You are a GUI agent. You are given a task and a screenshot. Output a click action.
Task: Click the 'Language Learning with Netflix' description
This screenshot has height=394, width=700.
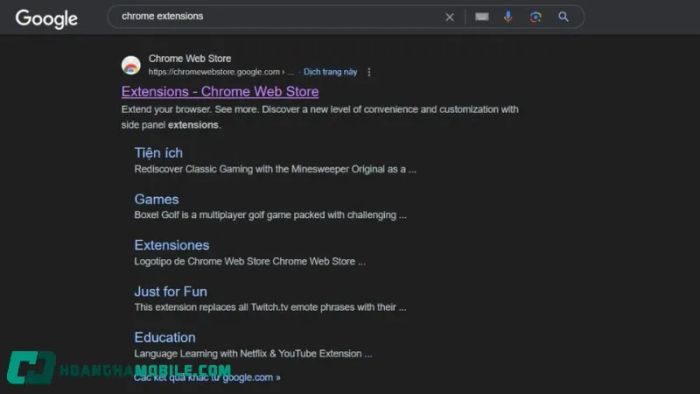tap(253, 354)
